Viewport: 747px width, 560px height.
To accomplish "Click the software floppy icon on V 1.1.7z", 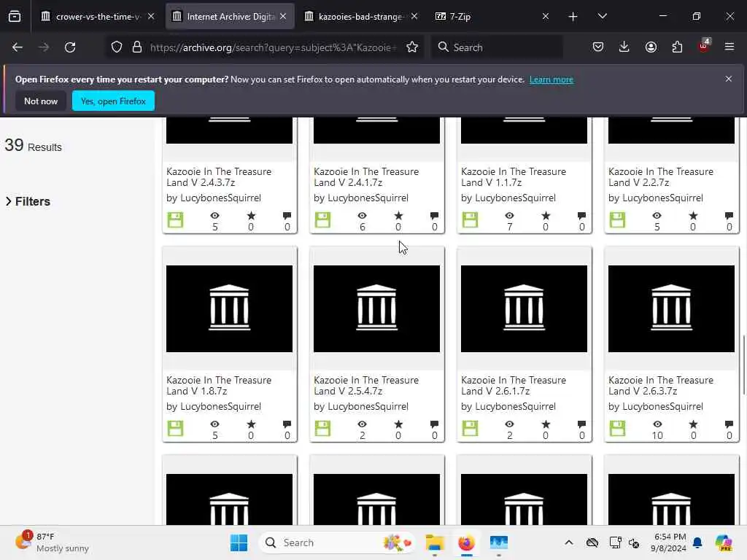I will click(471, 220).
